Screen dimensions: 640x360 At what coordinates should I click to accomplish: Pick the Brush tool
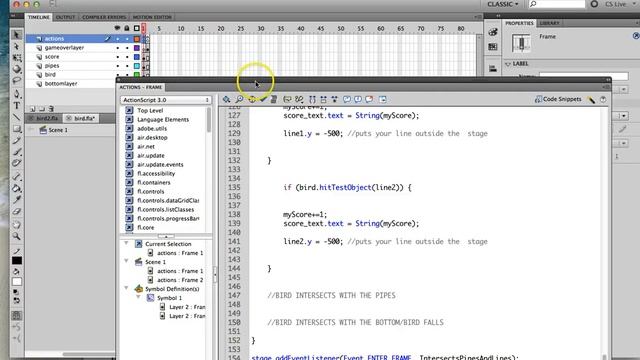click(17, 152)
